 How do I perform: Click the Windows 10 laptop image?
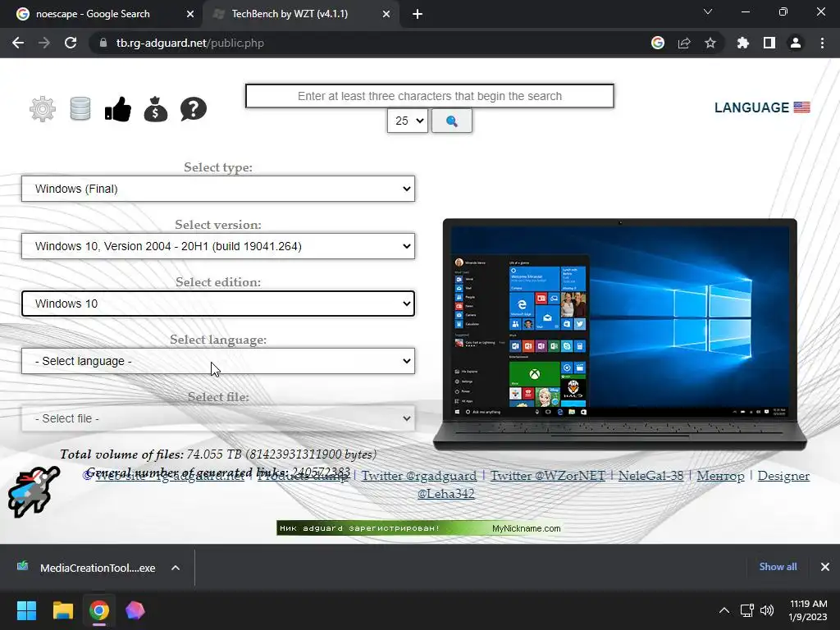620,335
